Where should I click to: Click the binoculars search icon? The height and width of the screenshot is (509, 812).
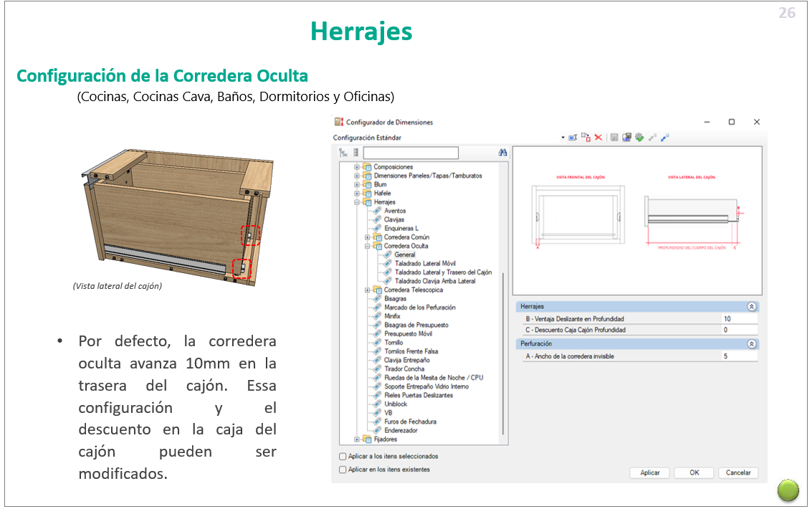[x=502, y=152]
